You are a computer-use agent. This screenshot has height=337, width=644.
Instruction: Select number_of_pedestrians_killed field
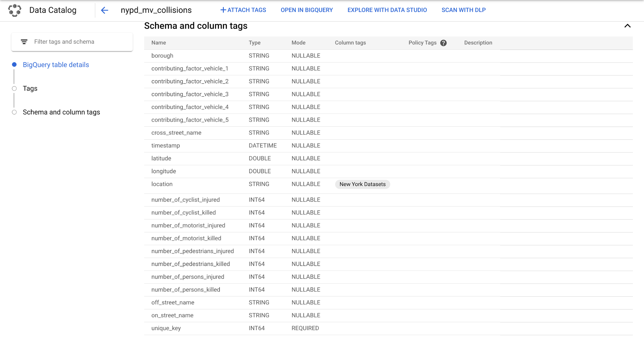[x=191, y=264]
